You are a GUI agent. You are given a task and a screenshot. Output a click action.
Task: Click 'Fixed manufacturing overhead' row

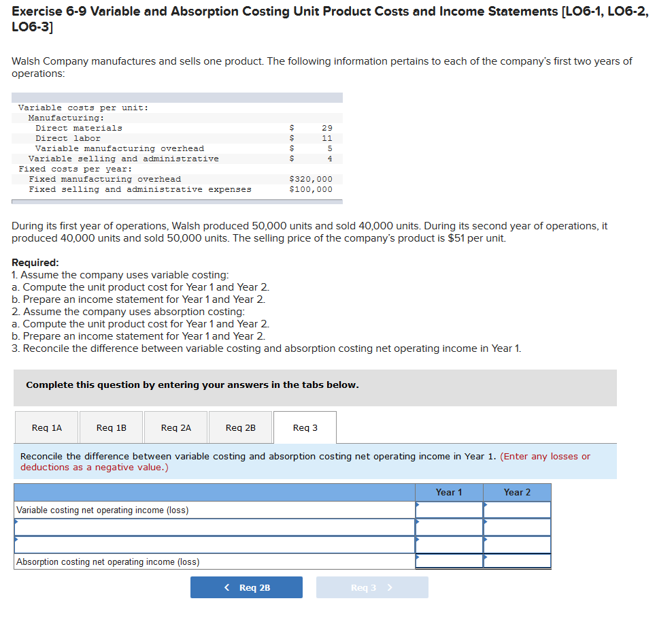(x=177, y=179)
